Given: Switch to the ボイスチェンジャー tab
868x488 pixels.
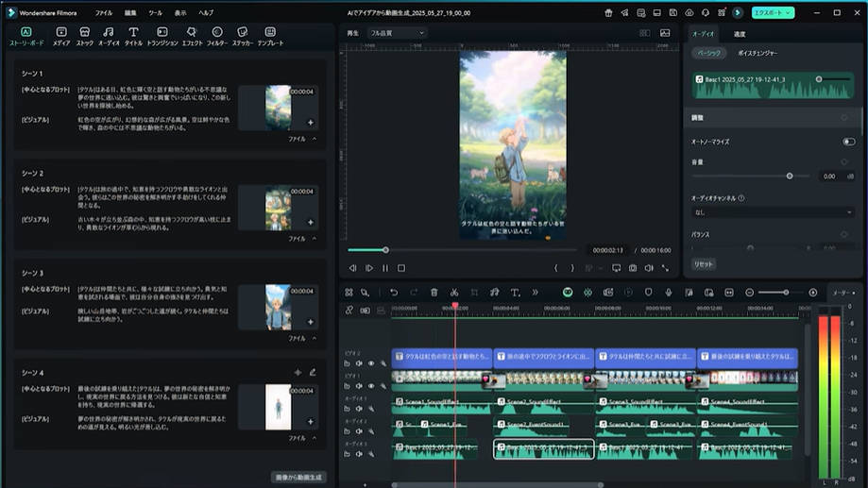Looking at the screenshot, I should pos(757,53).
